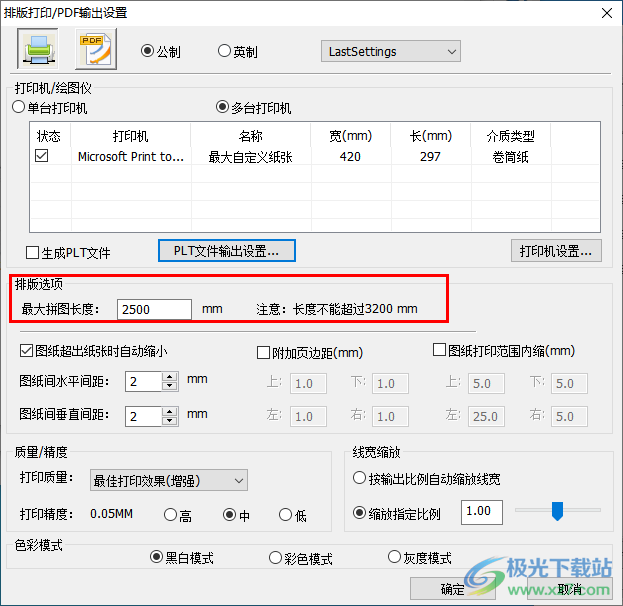
Task: Click the 确定 confirm button
Action: [x=453, y=589]
